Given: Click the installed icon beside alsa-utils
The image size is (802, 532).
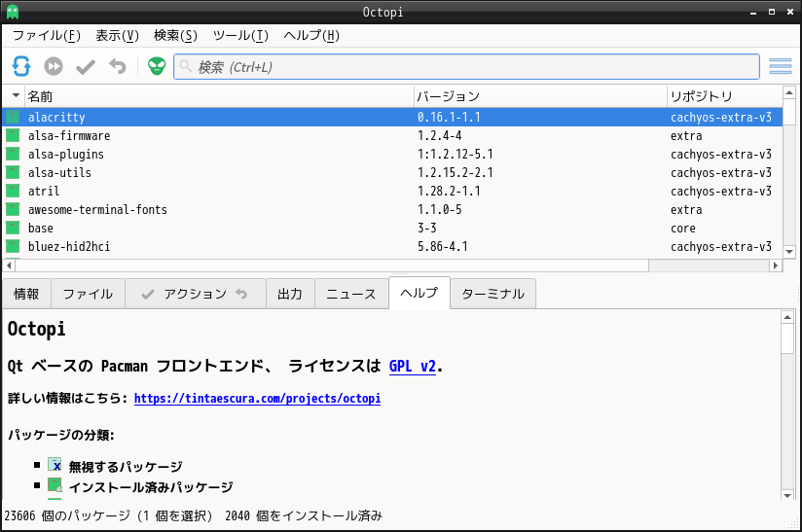Looking at the screenshot, I should 13,172.
